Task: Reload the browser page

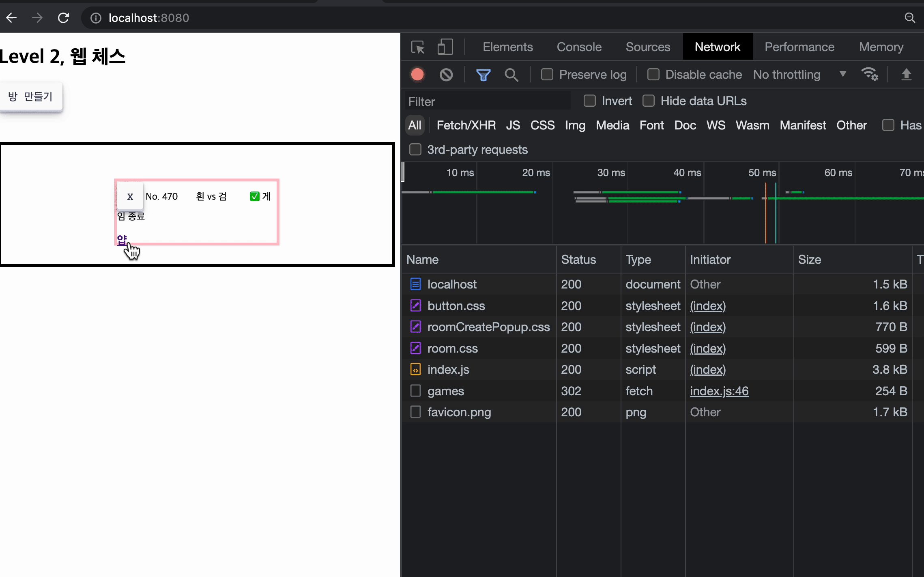Action: point(64,18)
